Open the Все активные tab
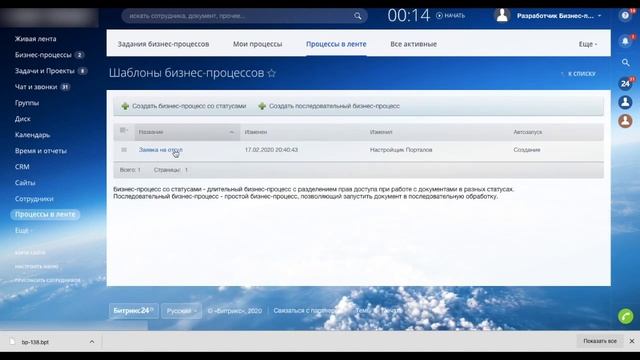Screen dimensions: 640x360 [x=413, y=44]
